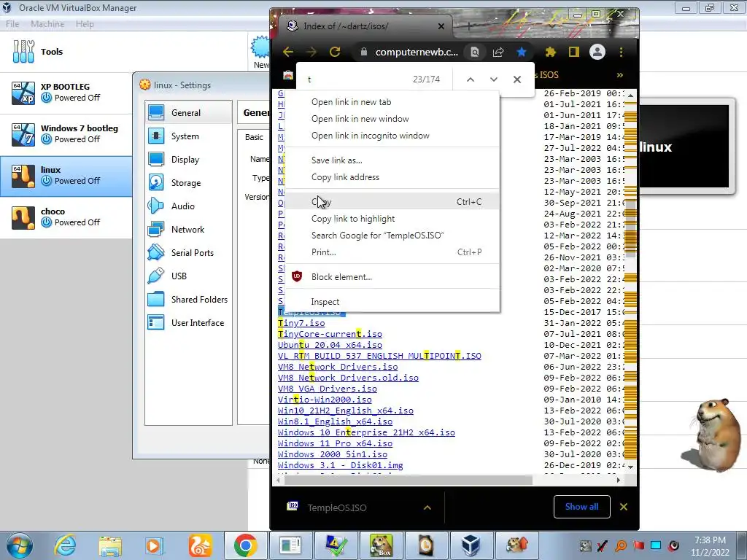Open Chrome from the taskbar

coord(245,545)
